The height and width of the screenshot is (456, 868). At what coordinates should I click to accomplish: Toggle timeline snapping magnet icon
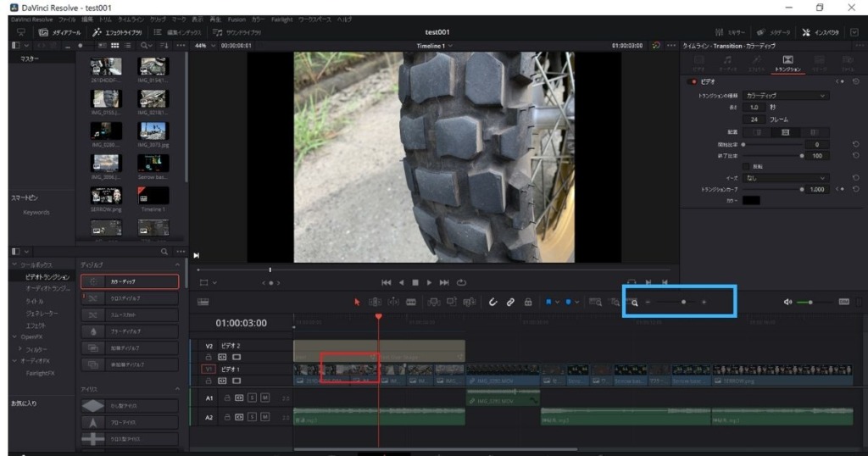[x=492, y=302]
